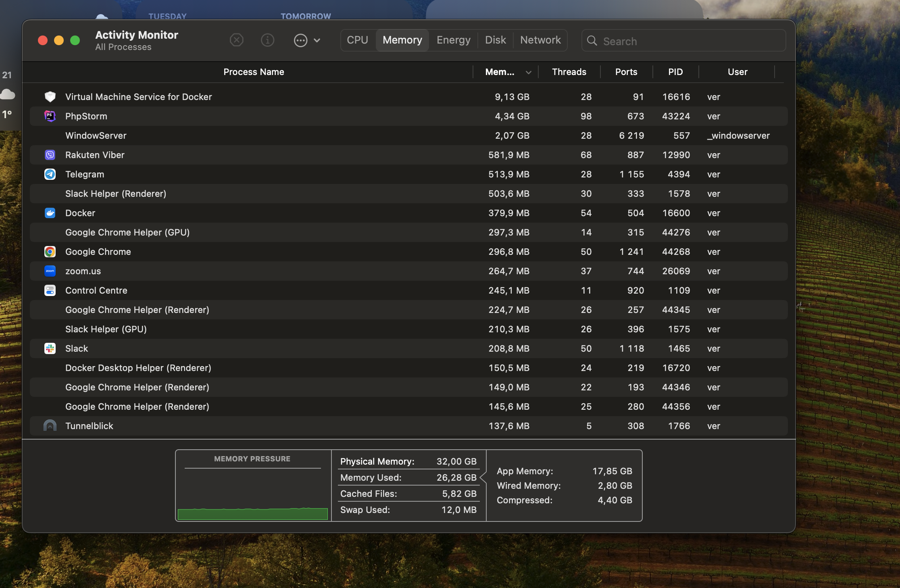Open the ellipsis options dropdown menu

[301, 40]
